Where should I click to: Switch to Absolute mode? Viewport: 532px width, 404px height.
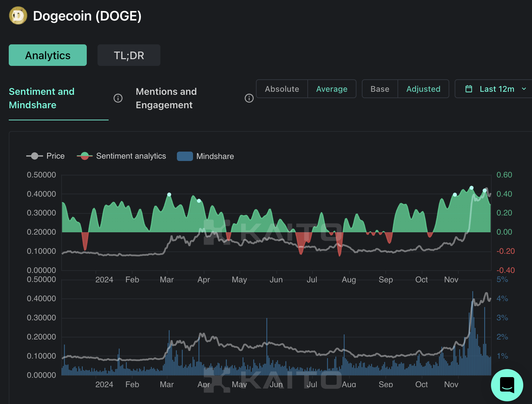(x=282, y=89)
